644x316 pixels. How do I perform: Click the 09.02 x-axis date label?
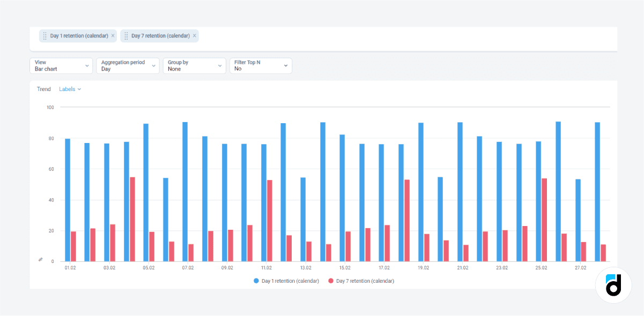227,268
